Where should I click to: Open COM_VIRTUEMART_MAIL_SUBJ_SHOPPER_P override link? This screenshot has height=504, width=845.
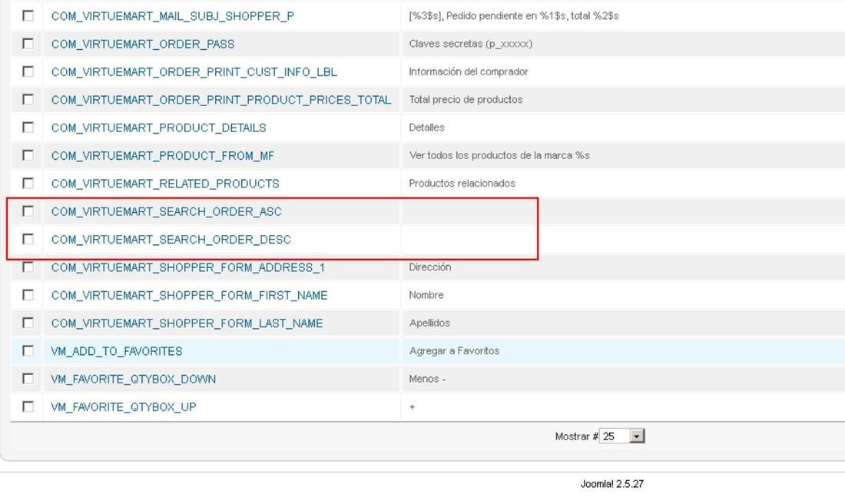pos(172,16)
